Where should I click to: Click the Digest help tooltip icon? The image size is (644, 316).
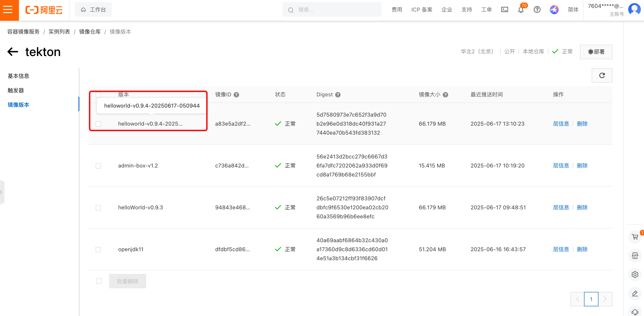click(338, 95)
